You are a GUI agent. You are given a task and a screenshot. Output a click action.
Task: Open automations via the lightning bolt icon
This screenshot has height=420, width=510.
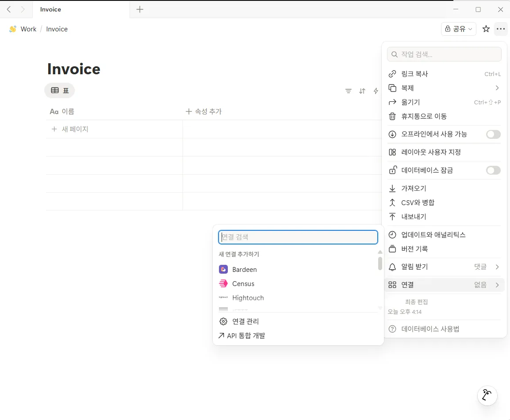(x=376, y=91)
